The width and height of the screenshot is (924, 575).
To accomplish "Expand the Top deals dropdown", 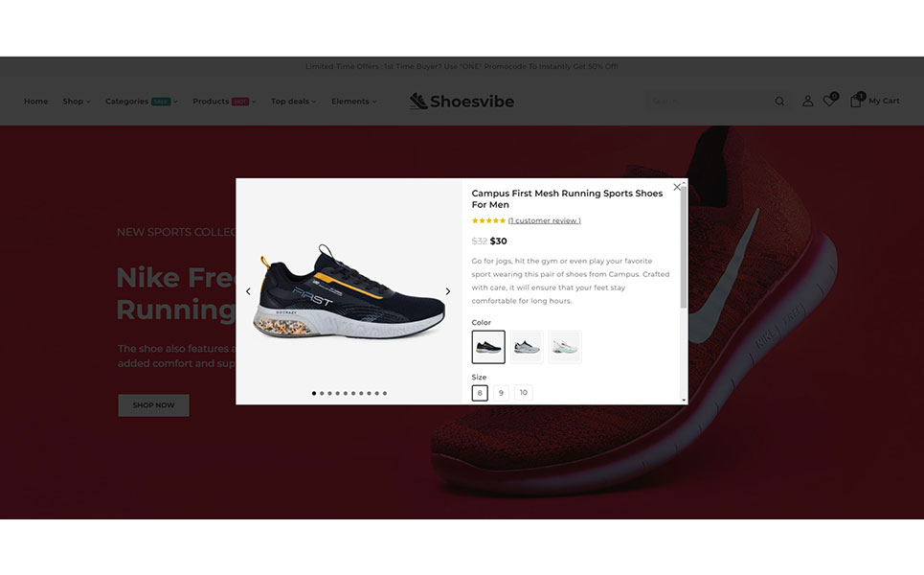I will pyautogui.click(x=293, y=102).
